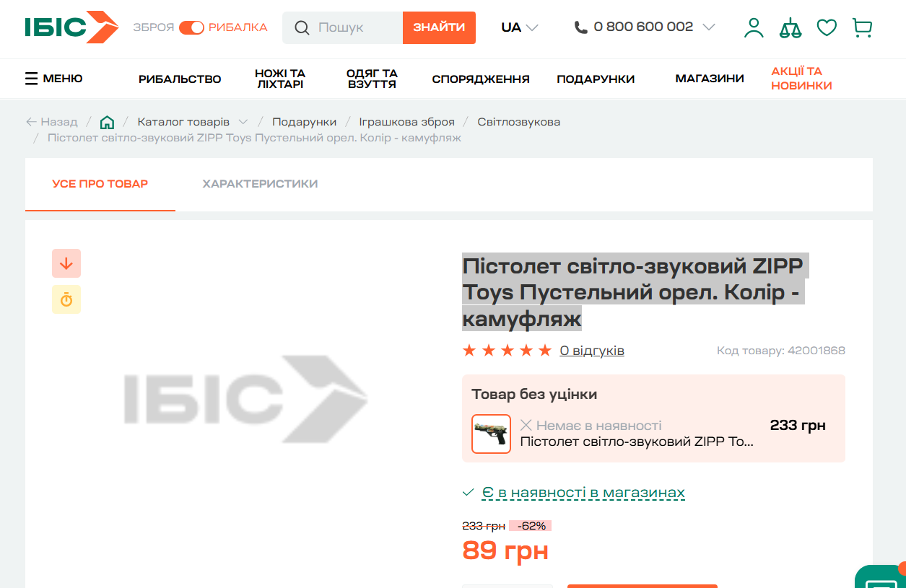
Task: Open the Подарунки breadcrumb
Action: point(304,121)
